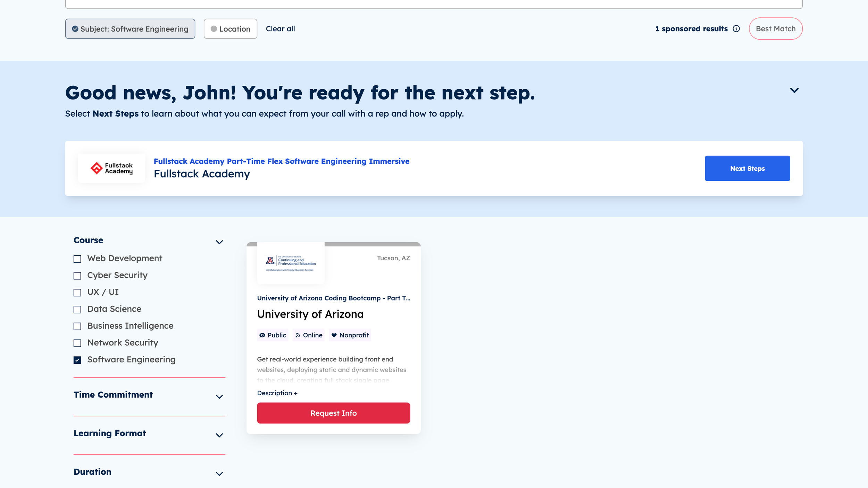Click the Fullstack Academy logo
Screen dimensions: 868x488
tap(111, 168)
